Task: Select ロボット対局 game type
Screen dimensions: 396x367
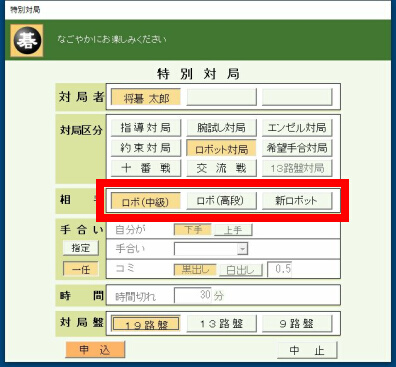Action: 221,148
